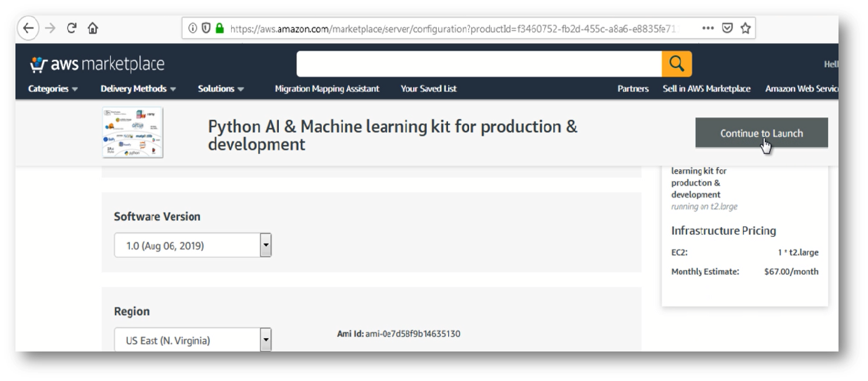This screenshot has width=868, height=381.
Task: Click the Marketplace search input field
Action: tap(479, 64)
